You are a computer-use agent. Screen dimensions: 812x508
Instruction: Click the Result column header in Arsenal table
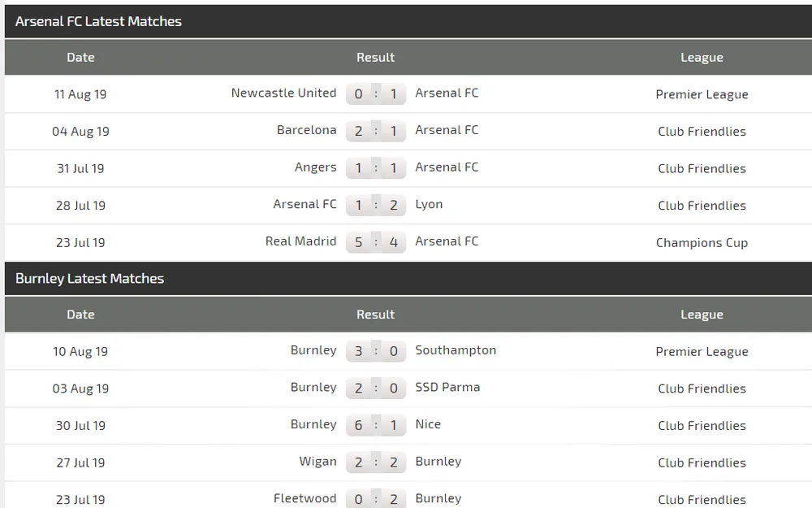pos(375,57)
